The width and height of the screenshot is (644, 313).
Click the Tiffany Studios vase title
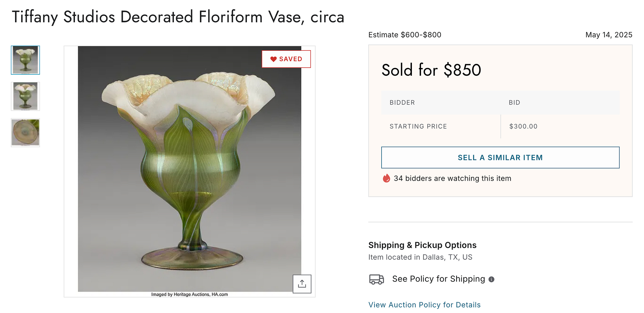click(178, 17)
